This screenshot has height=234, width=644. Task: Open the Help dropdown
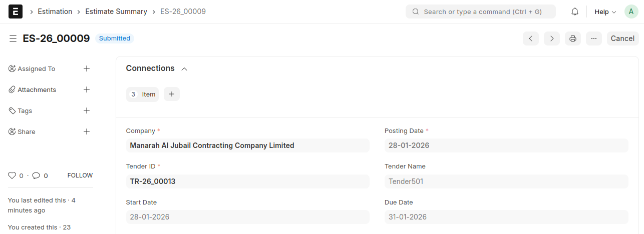point(605,11)
